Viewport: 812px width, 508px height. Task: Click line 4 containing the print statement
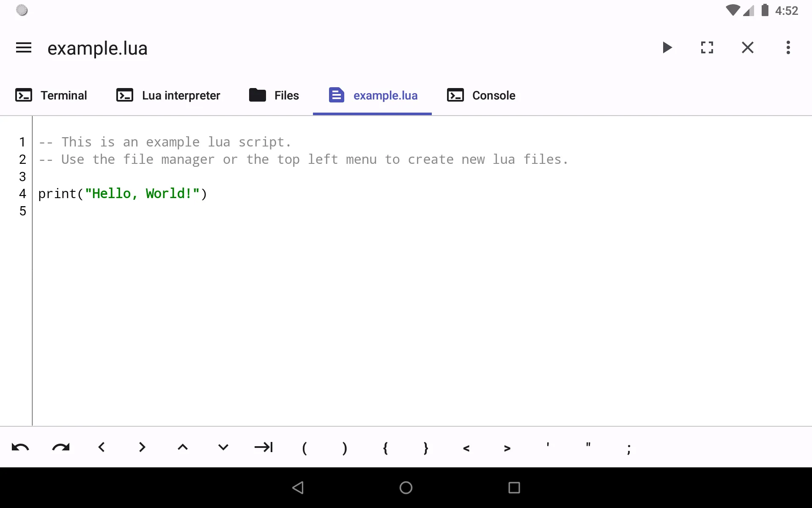pos(123,193)
